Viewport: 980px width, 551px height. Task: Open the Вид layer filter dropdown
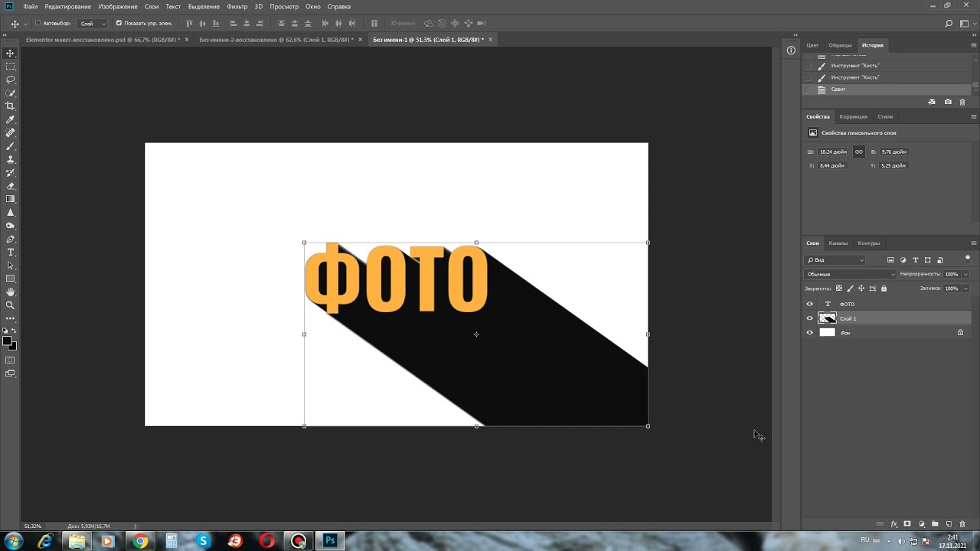(835, 260)
